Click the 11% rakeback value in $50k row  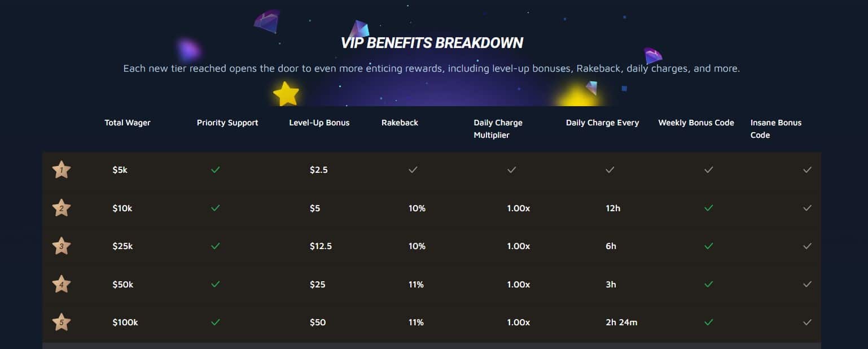click(416, 285)
